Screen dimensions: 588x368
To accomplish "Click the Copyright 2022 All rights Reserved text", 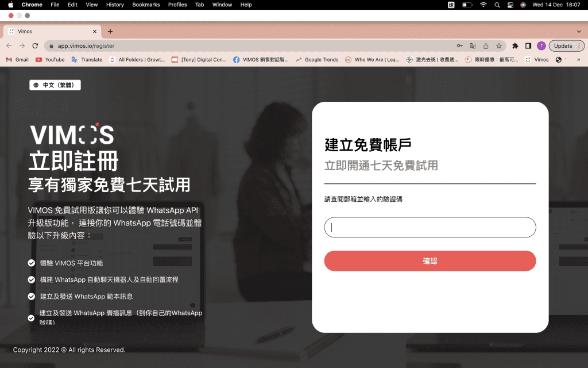I will coord(69,350).
